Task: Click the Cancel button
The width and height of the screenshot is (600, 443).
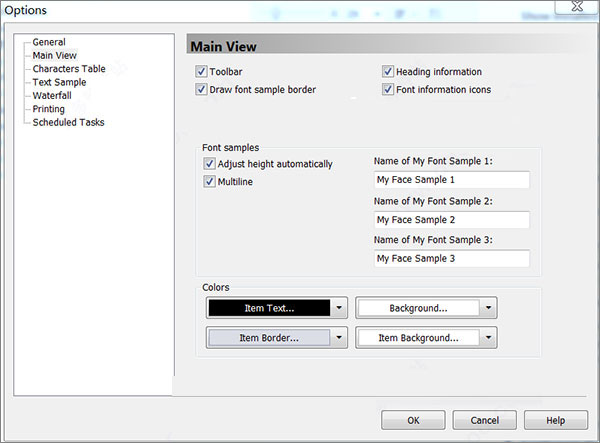Action: 484,420
